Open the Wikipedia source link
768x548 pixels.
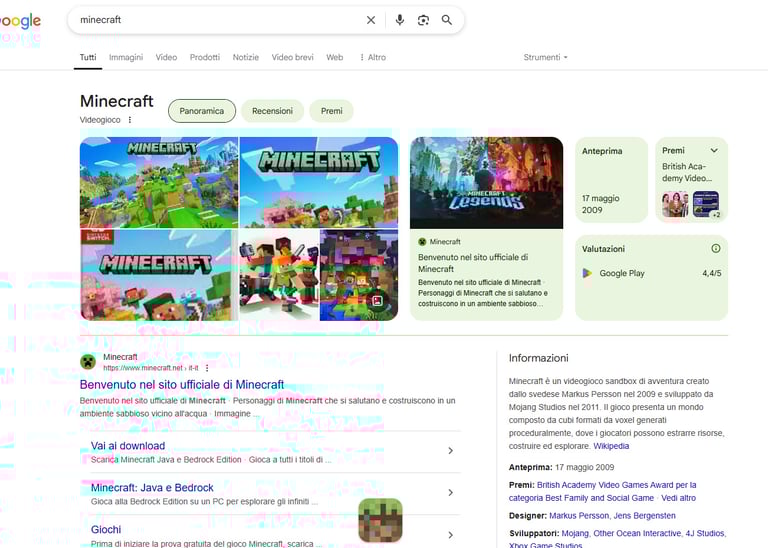click(611, 446)
